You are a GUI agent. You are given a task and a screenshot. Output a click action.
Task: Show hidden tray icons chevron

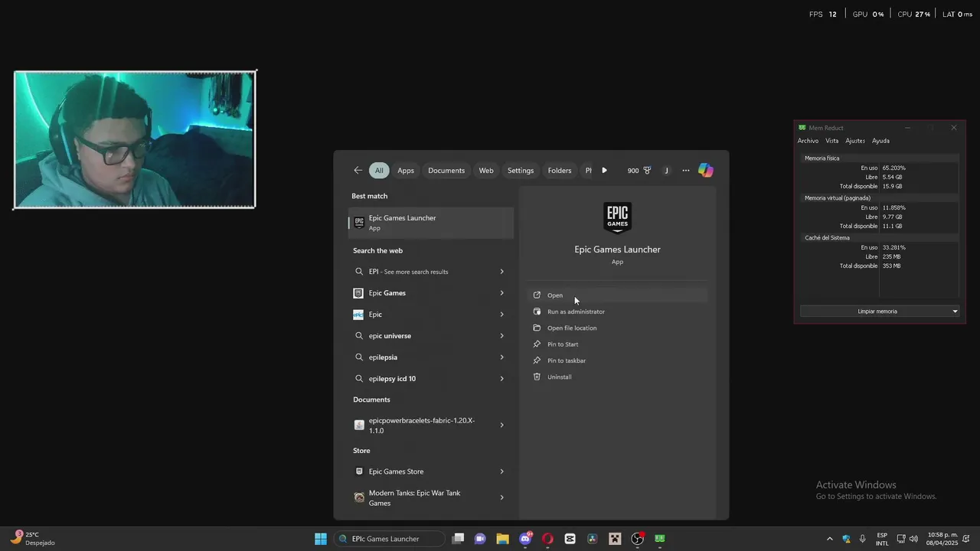pos(829,539)
